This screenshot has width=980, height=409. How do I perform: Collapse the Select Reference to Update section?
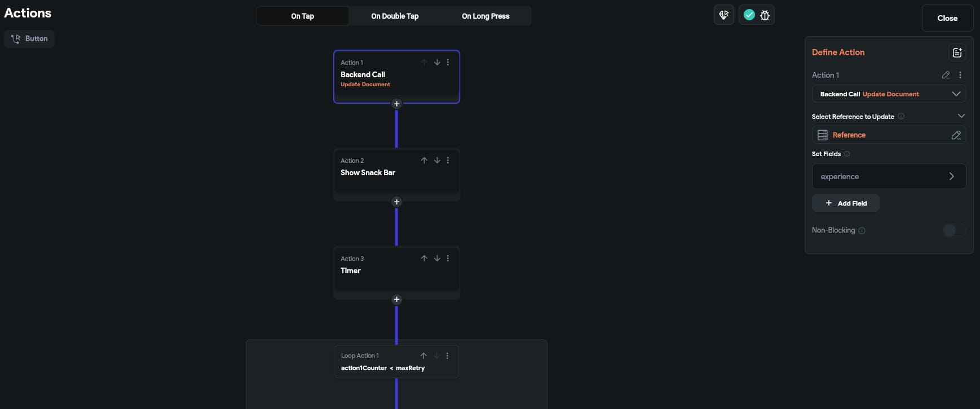click(961, 116)
